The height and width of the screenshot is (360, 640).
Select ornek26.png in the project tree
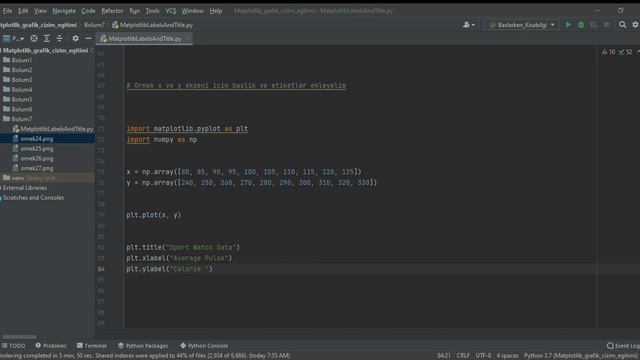pyautogui.click(x=37, y=158)
